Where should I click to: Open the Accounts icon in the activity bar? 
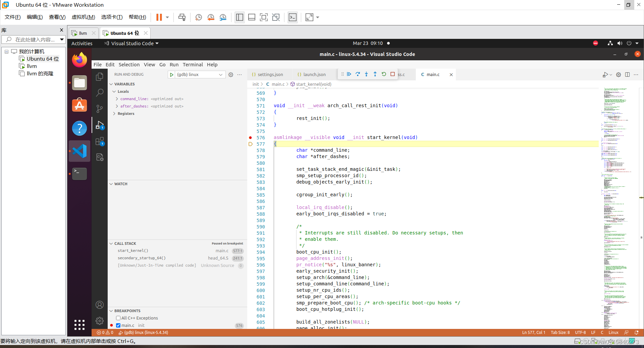tap(100, 305)
